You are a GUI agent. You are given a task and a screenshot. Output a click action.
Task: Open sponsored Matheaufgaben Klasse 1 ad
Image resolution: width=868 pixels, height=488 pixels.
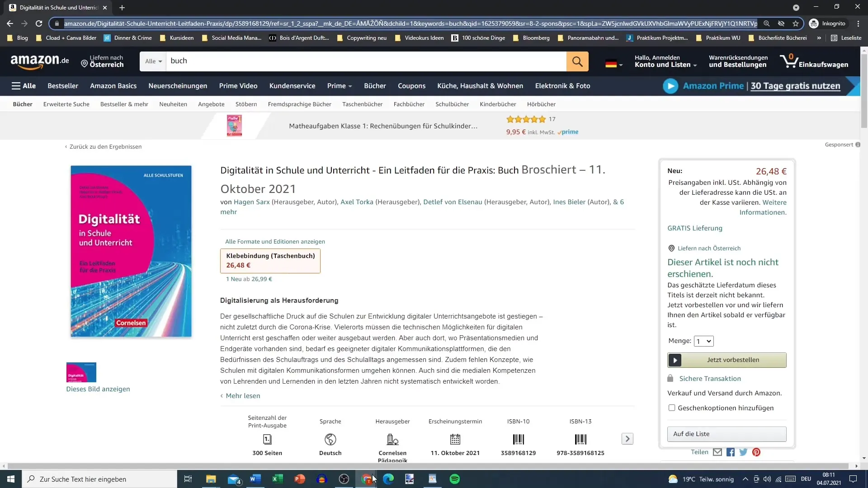(x=383, y=126)
